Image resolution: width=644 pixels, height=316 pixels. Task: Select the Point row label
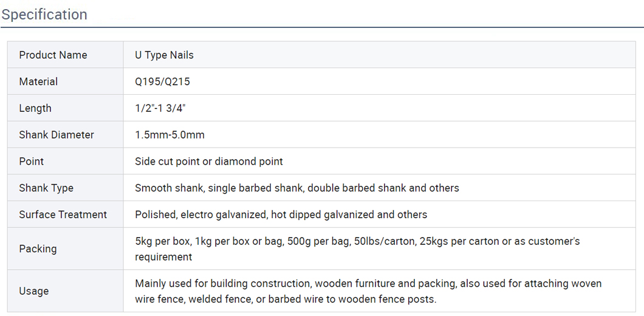[x=31, y=162]
